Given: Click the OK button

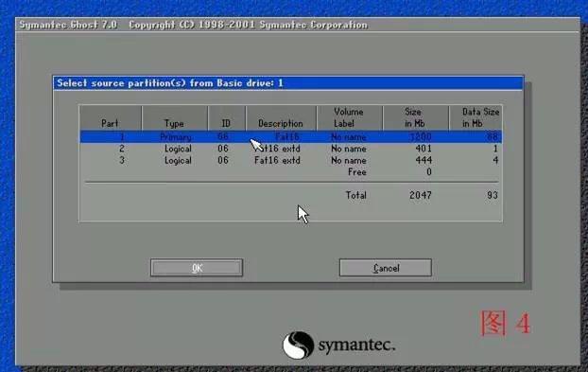Looking at the screenshot, I should coord(197,268).
